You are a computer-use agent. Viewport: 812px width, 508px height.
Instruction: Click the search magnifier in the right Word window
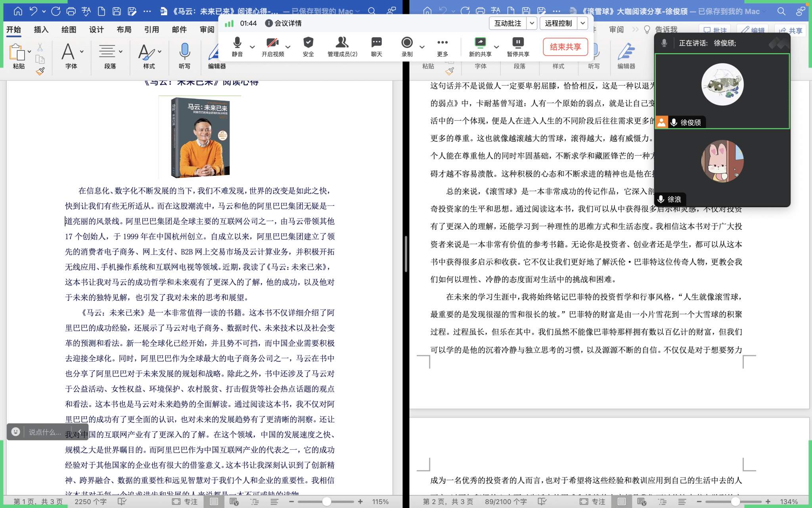tap(781, 11)
